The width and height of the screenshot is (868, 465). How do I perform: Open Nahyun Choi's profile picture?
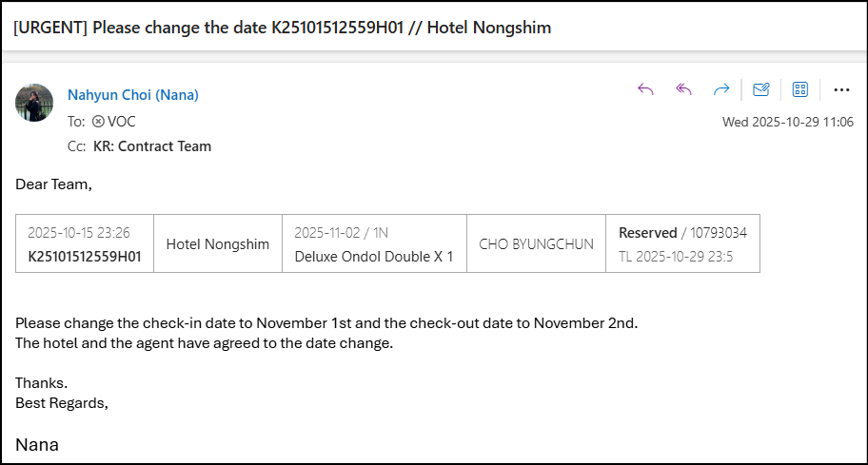(34, 103)
